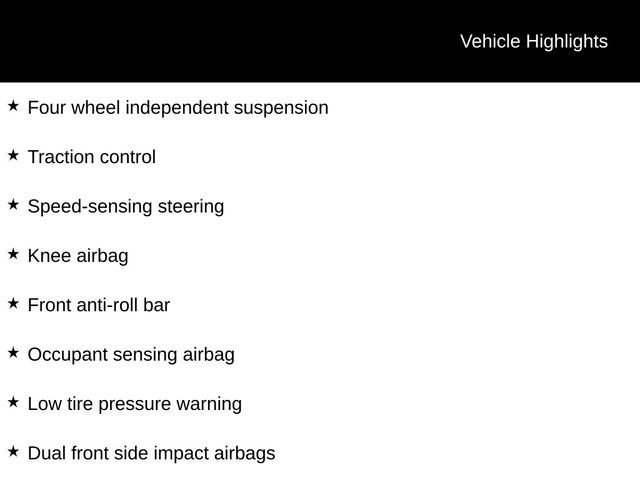This screenshot has width=640, height=480.
Task: Click the star icon next to Traction control
Action: coord(13,155)
